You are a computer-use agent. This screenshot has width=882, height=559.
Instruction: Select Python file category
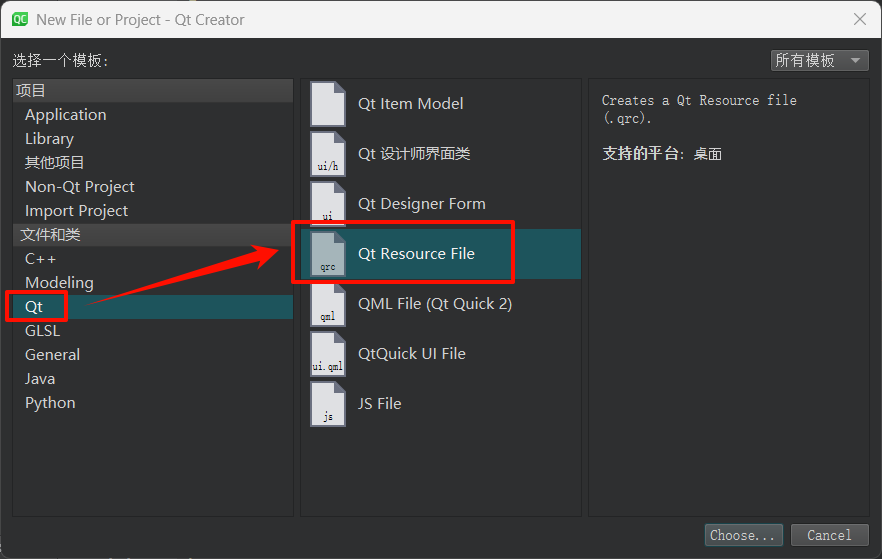click(50, 403)
